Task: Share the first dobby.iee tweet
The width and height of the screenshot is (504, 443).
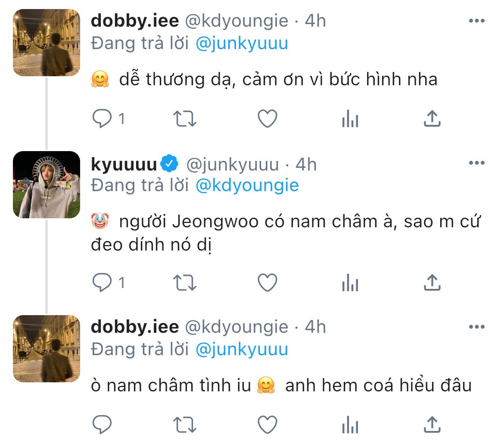Action: coord(432,118)
